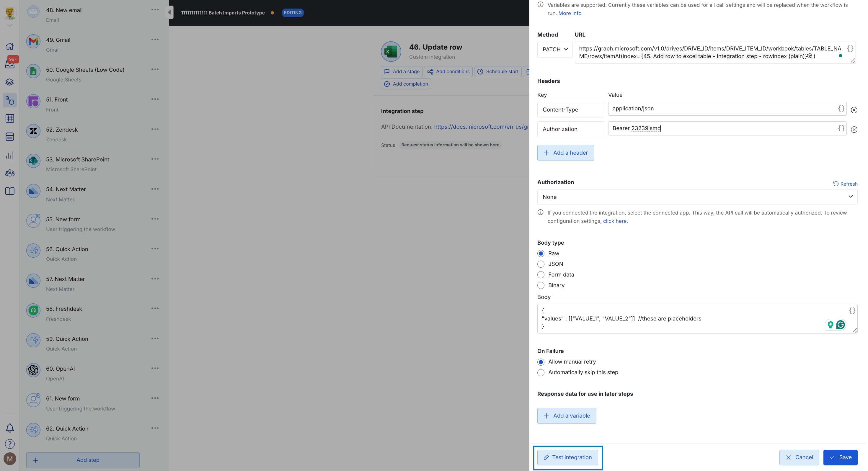Click the notifications bell icon
This screenshot has height=471, width=868.
coord(10,428)
